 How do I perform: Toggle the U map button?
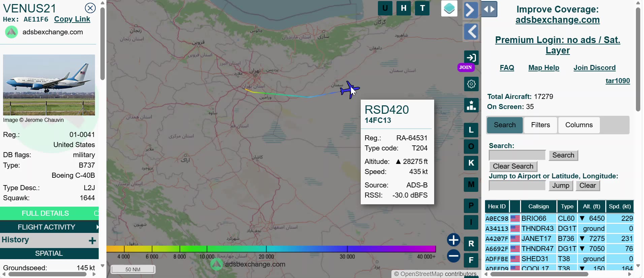(385, 8)
